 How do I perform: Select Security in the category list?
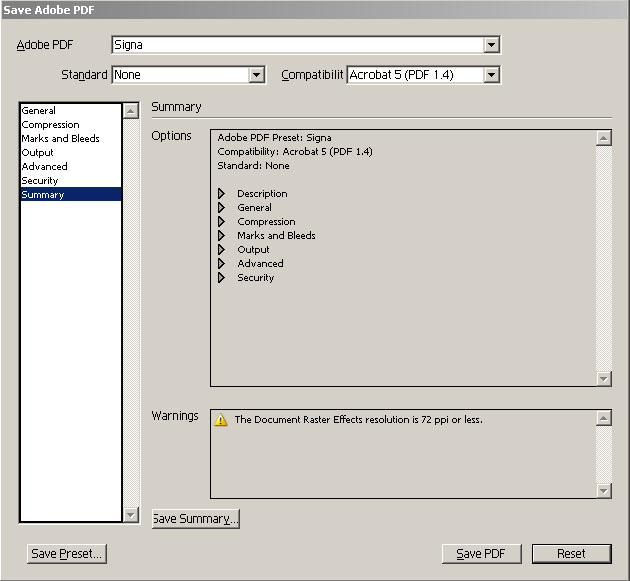click(x=71, y=180)
